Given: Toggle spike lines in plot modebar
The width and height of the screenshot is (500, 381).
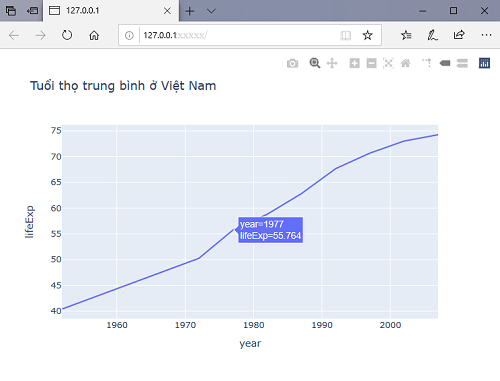Looking at the screenshot, I should [427, 63].
